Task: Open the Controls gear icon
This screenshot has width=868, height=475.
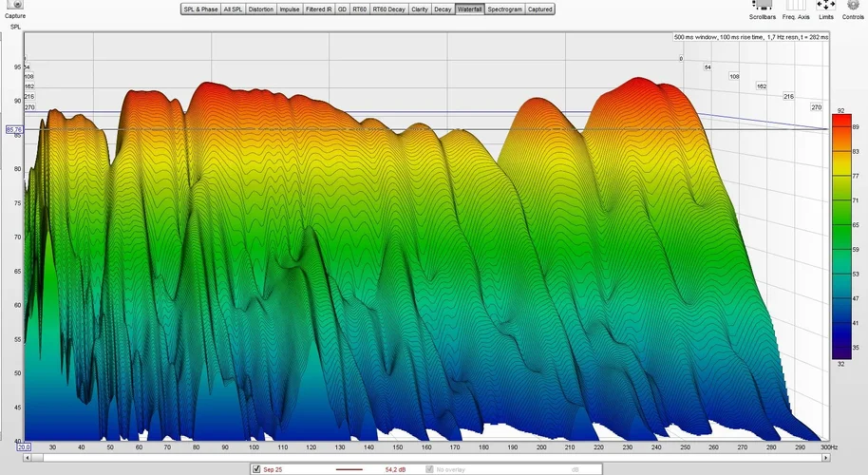Action: pyautogui.click(x=853, y=6)
